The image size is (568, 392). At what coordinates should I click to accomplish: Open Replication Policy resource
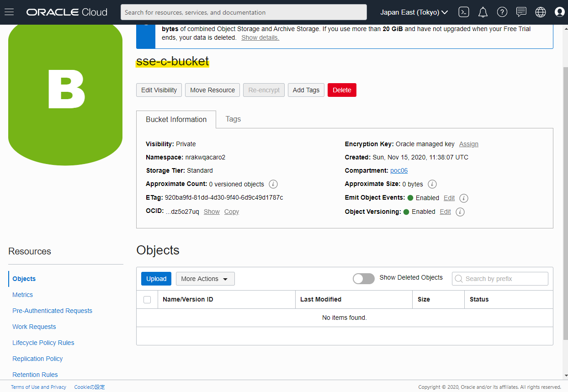[38, 359]
